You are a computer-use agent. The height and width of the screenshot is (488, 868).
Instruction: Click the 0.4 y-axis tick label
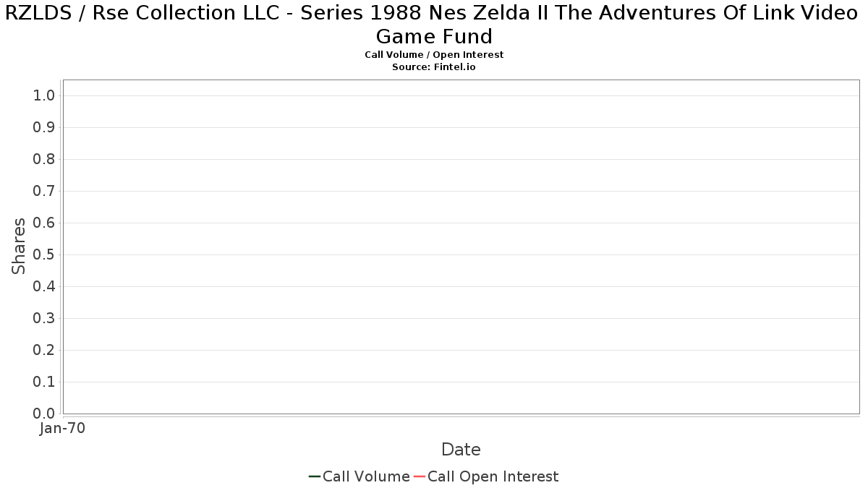pos(45,287)
